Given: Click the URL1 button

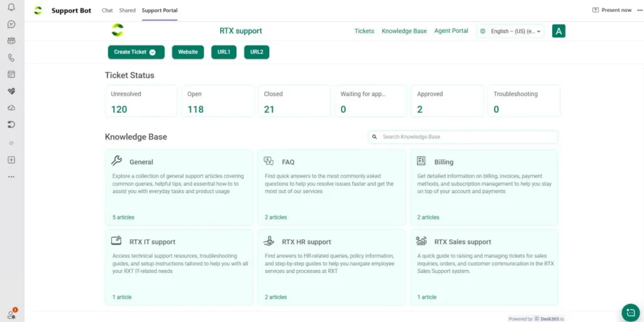Looking at the screenshot, I should 224,52.
